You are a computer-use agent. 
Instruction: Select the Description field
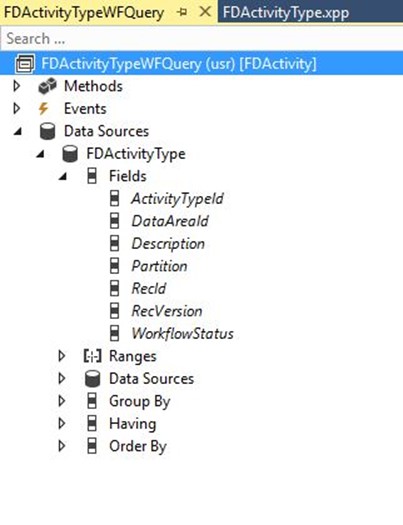(168, 244)
